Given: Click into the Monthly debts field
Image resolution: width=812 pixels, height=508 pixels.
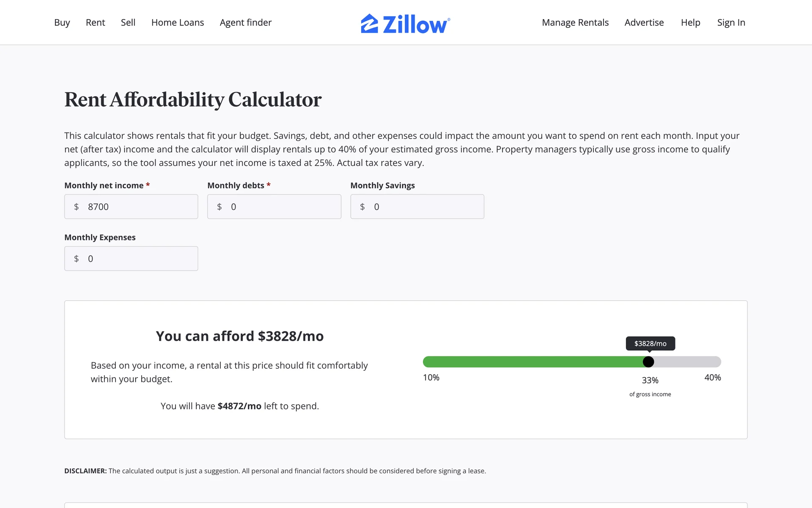Looking at the screenshot, I should click(x=283, y=207).
